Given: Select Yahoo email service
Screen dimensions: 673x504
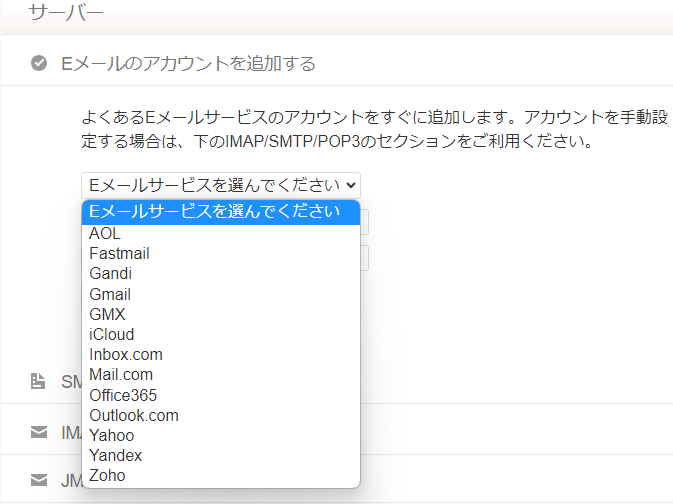Looking at the screenshot, I should [221, 436].
